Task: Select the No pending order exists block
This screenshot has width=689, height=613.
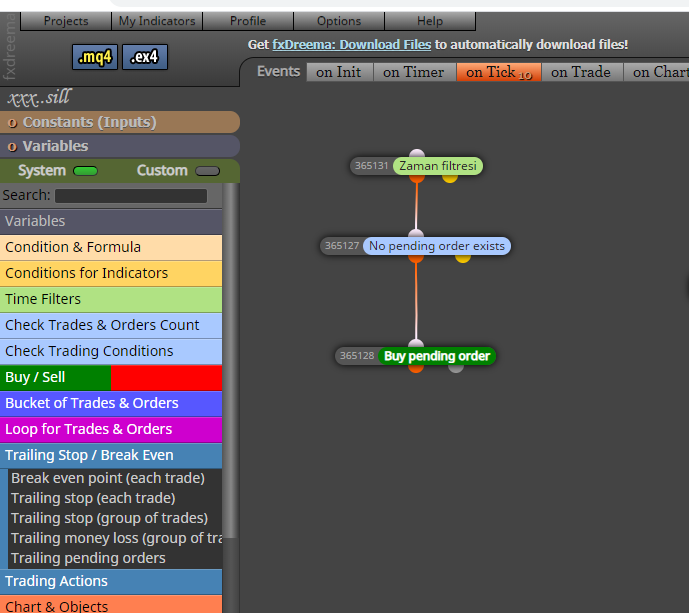Action: (x=437, y=246)
